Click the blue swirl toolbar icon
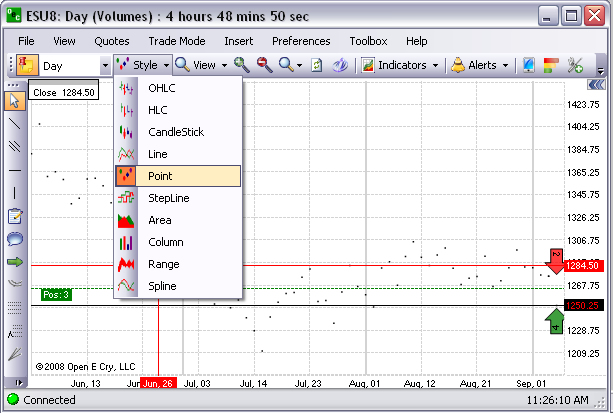Viewport: 613px width, 413px height. [340, 65]
